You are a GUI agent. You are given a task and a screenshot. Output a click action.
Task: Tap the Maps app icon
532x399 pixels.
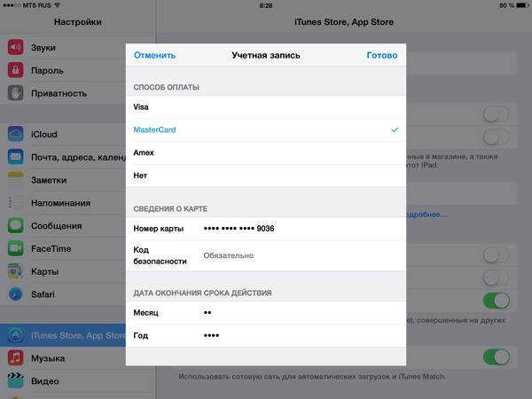[16, 271]
